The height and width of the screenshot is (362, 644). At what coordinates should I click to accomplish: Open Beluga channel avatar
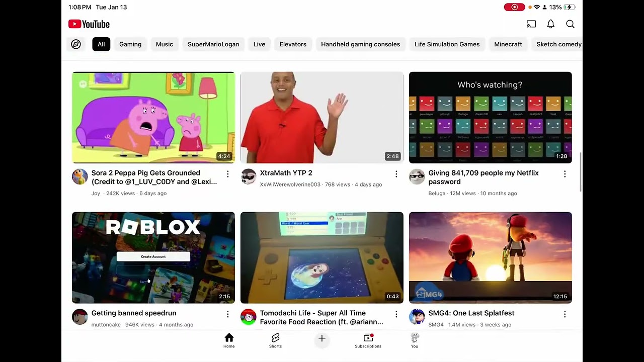(417, 176)
